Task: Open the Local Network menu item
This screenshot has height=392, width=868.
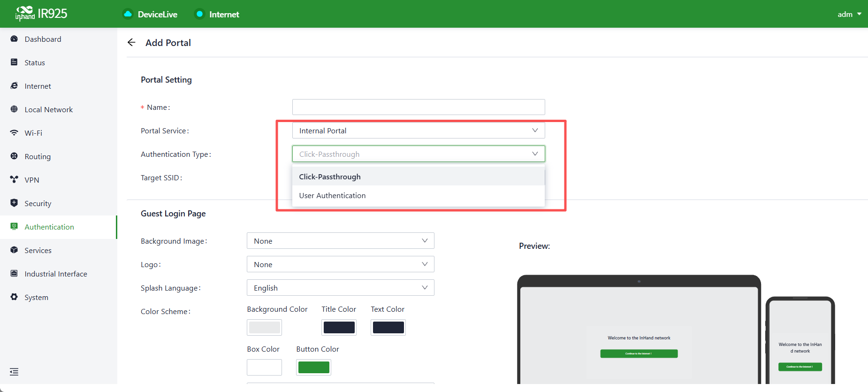Action: (59, 109)
